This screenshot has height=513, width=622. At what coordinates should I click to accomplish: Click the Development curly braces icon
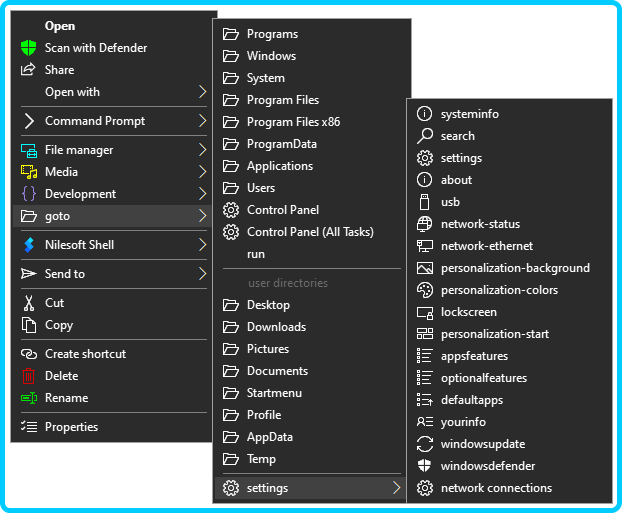click(29, 194)
